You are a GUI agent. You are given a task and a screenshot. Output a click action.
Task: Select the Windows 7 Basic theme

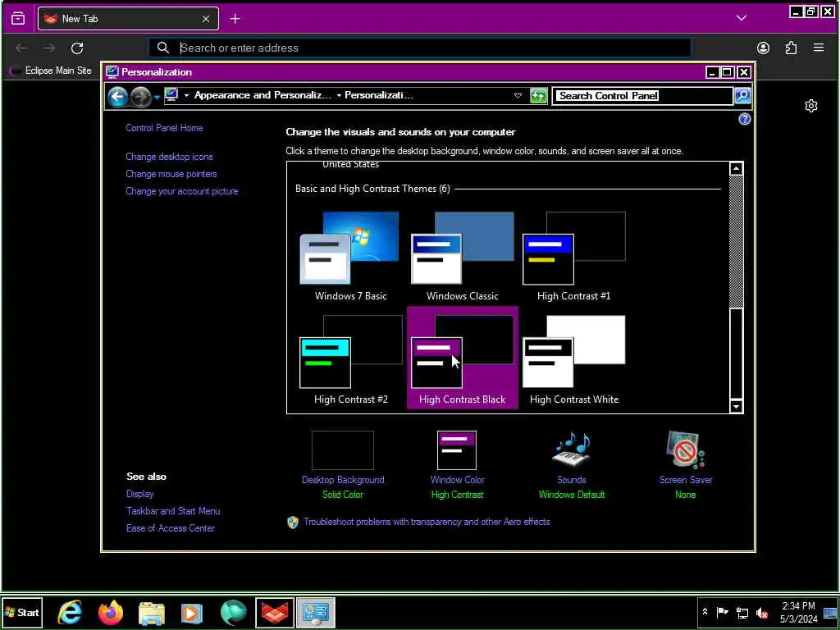coord(350,256)
